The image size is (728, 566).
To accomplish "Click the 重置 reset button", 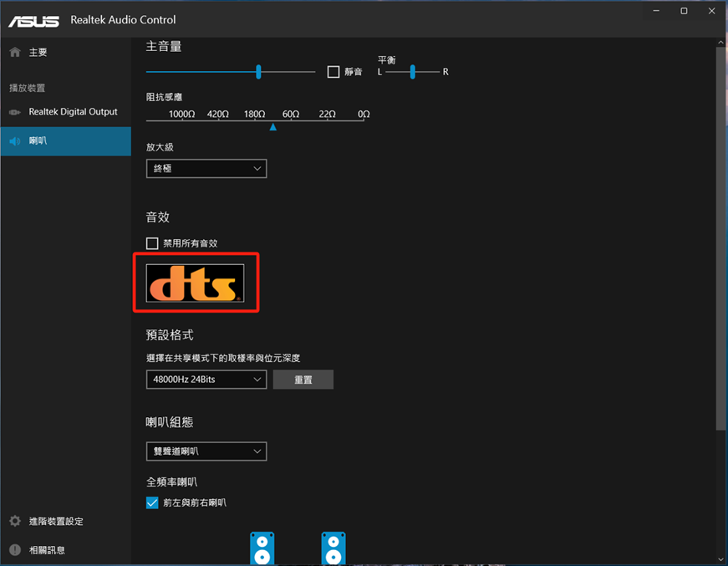I will click(303, 380).
